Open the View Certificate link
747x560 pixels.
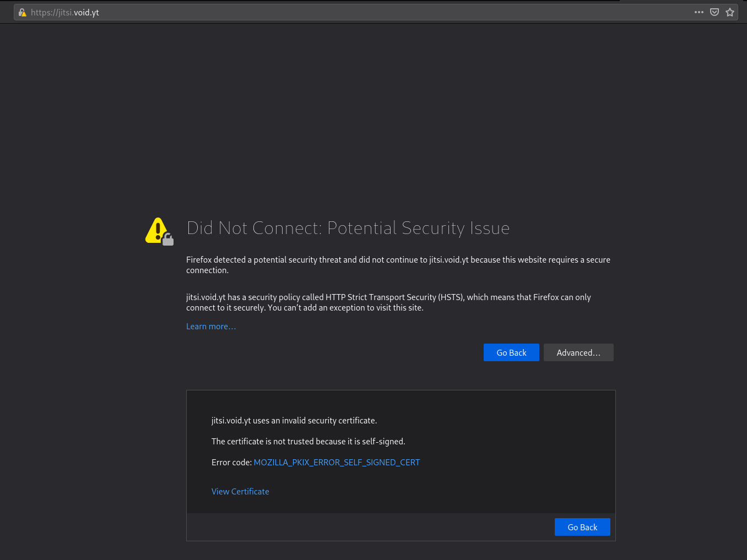coord(240,492)
